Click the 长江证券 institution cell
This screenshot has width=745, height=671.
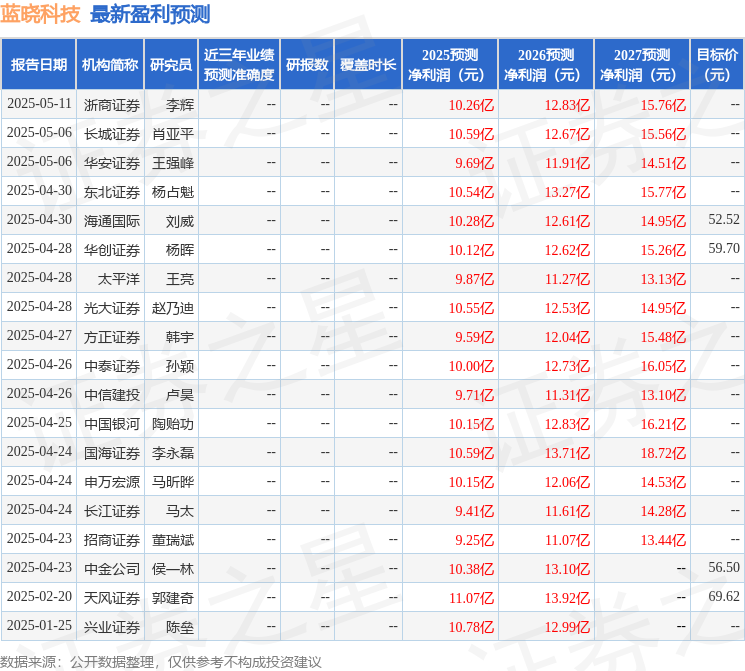coord(112,511)
